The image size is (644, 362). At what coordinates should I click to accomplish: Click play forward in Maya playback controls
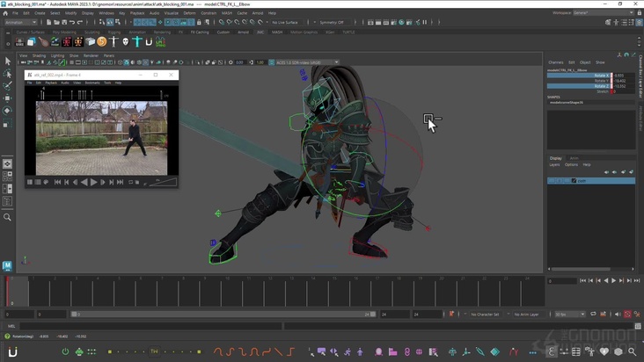[613, 280]
